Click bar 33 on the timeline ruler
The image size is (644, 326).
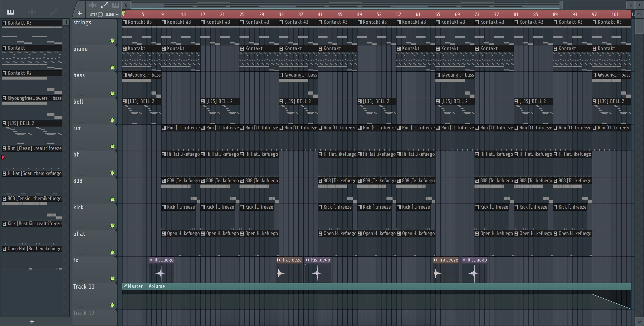coord(281,14)
